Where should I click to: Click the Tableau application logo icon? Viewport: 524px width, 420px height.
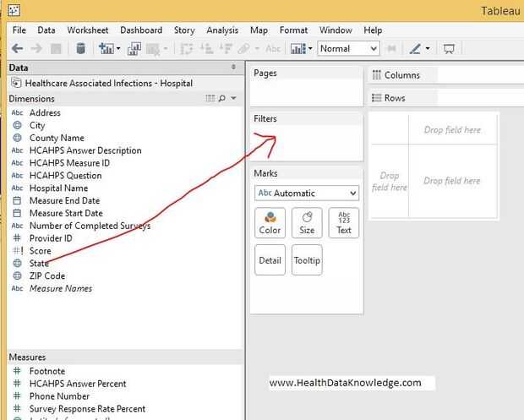(x=14, y=10)
